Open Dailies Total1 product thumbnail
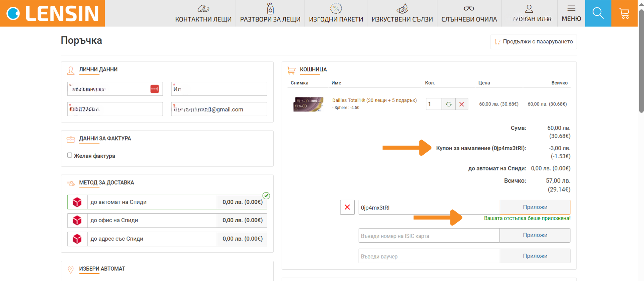 coord(308,104)
